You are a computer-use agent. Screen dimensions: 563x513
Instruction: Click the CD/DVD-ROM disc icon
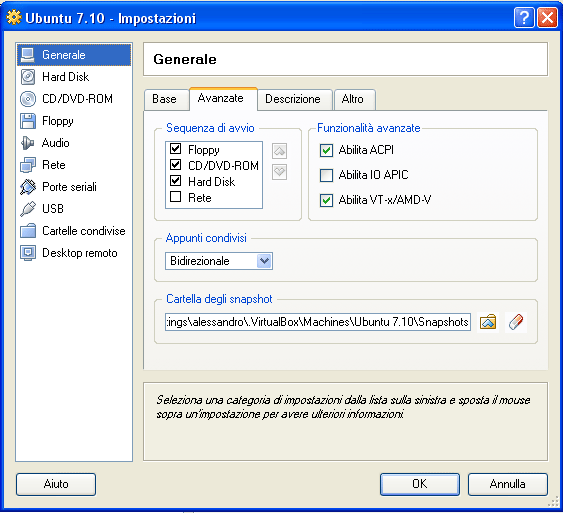tap(28, 99)
